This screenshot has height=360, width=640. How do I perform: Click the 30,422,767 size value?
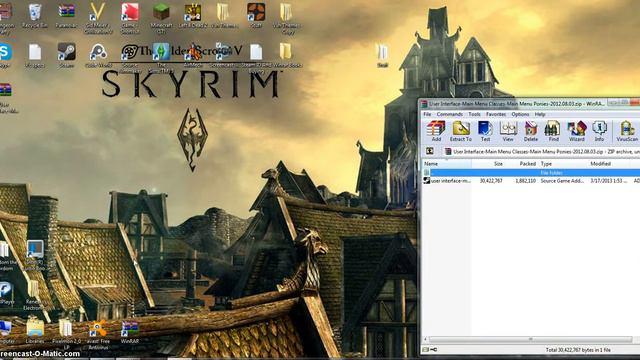pos(491,181)
